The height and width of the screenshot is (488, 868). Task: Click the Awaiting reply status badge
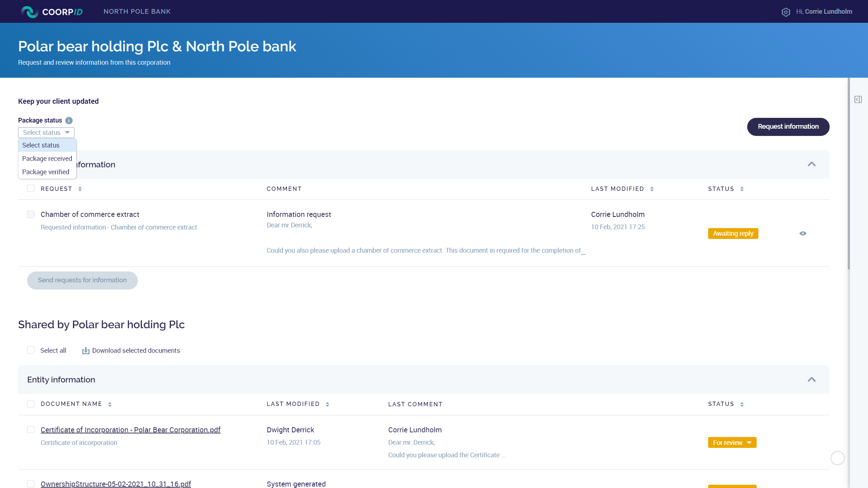[733, 234]
